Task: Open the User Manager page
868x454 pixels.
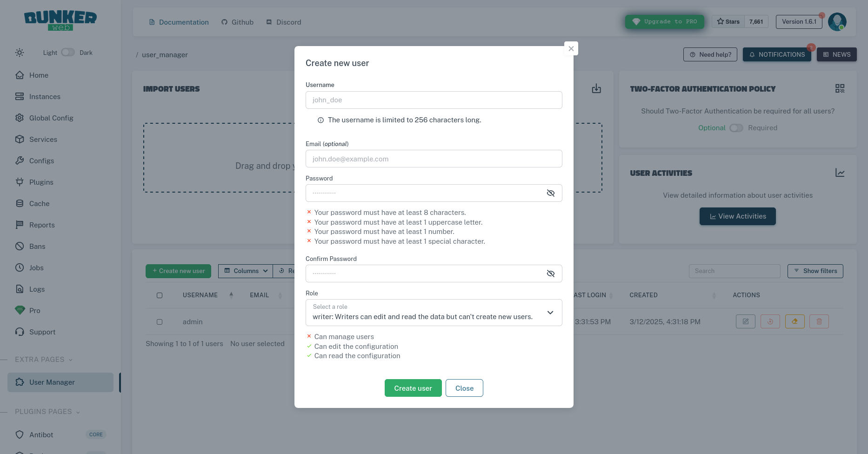Action: click(x=52, y=382)
